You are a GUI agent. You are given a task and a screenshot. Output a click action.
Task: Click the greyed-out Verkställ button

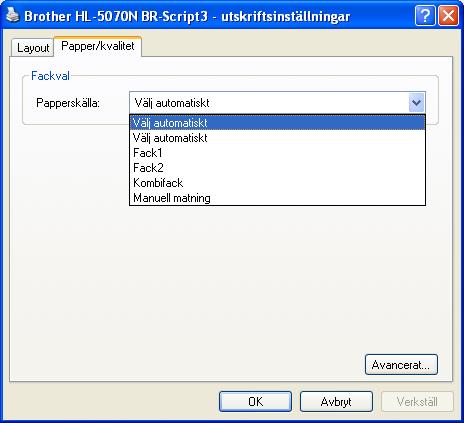pos(417,401)
